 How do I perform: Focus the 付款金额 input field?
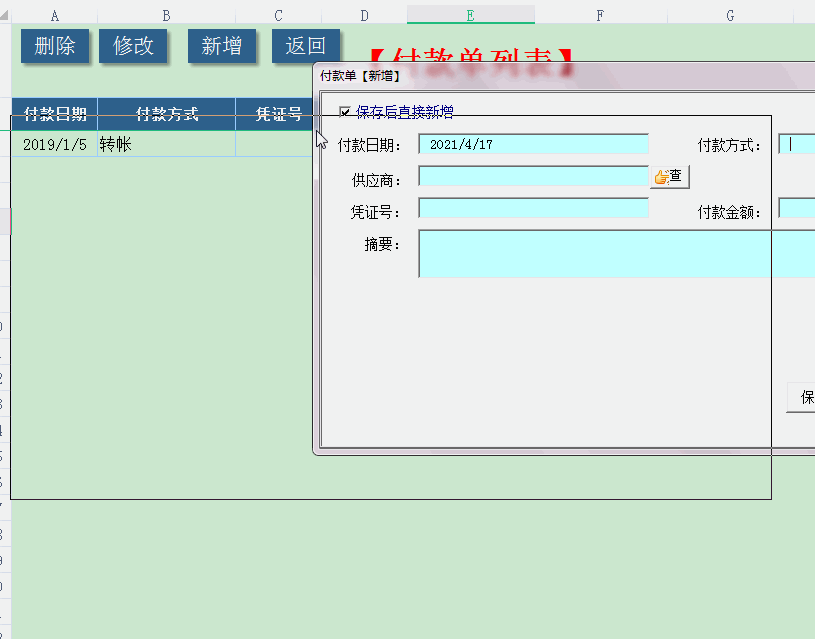click(796, 208)
